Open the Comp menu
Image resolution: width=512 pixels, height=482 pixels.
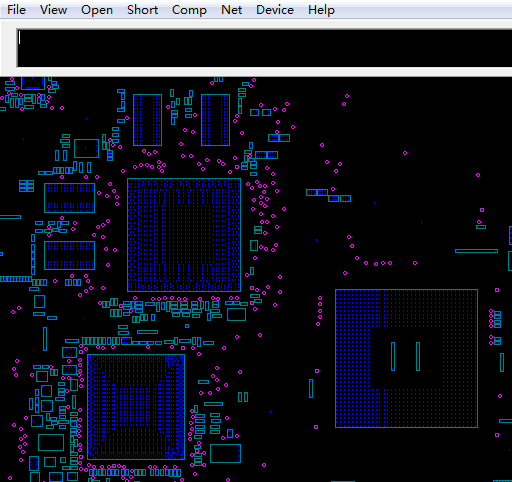tap(189, 10)
